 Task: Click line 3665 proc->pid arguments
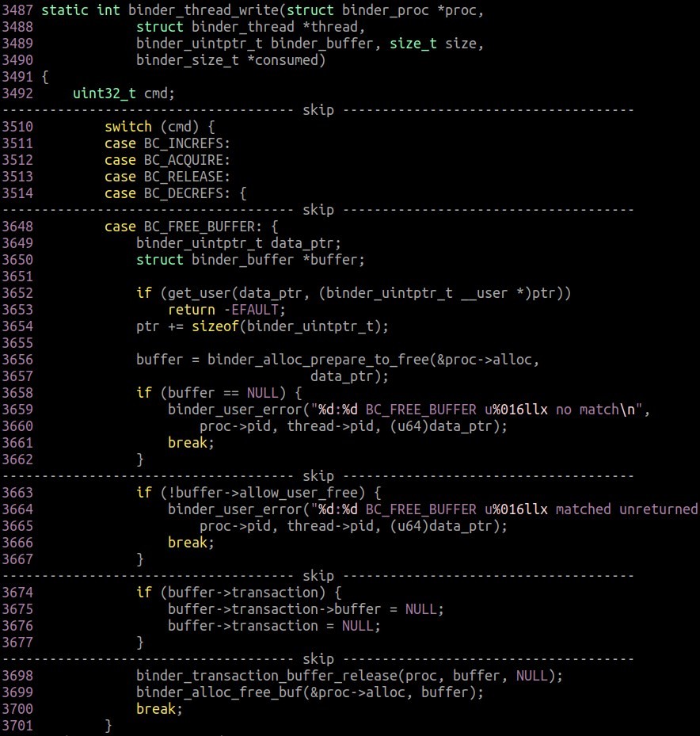point(353,526)
